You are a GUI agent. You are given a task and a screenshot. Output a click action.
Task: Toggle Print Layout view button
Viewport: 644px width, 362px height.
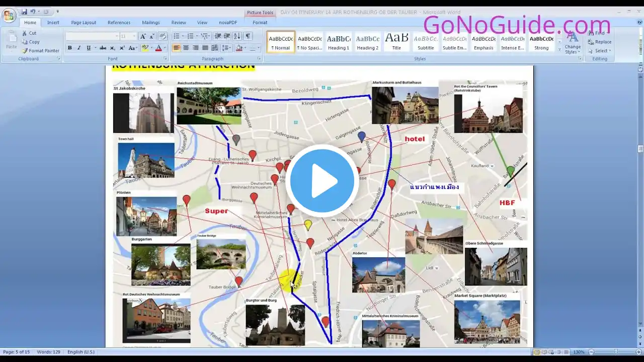coord(537,352)
